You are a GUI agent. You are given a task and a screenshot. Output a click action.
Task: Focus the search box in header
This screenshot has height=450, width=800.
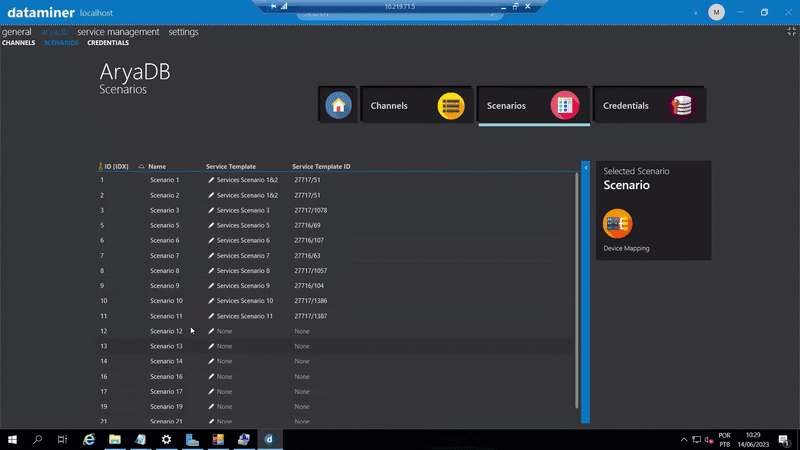click(x=399, y=14)
